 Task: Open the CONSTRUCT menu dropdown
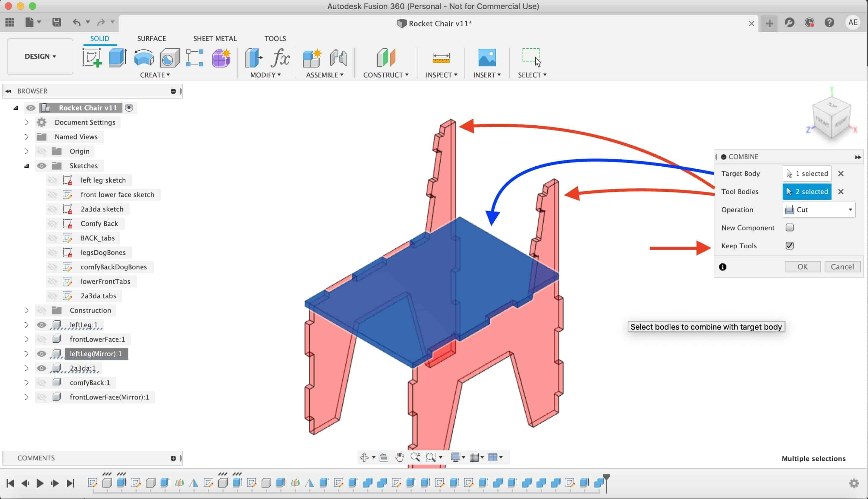coord(386,75)
